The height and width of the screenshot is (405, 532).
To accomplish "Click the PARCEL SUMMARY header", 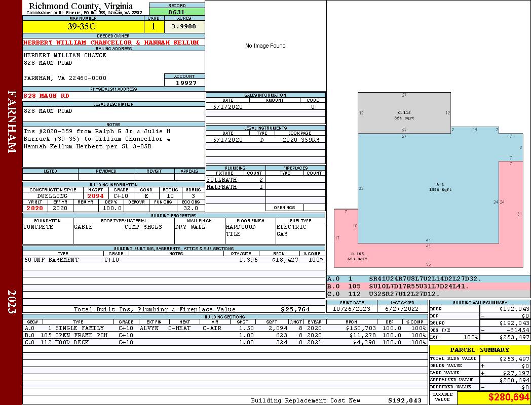I will tap(479, 350).
